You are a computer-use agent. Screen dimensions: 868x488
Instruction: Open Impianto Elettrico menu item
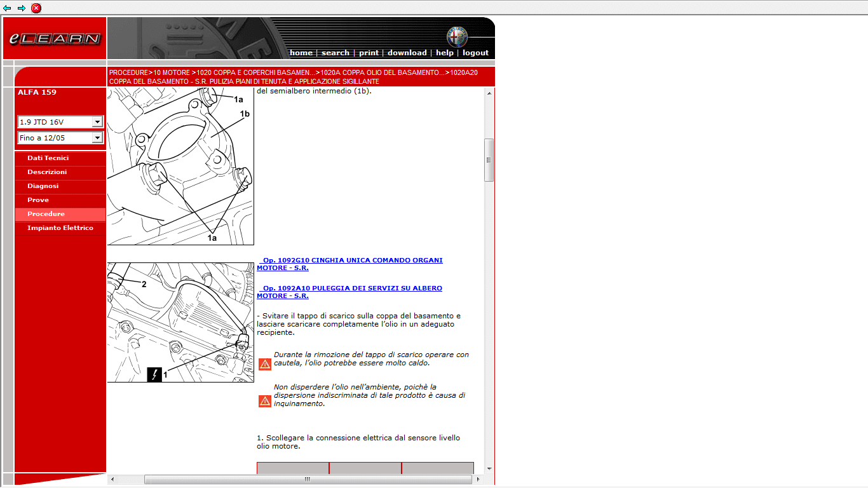click(x=60, y=228)
